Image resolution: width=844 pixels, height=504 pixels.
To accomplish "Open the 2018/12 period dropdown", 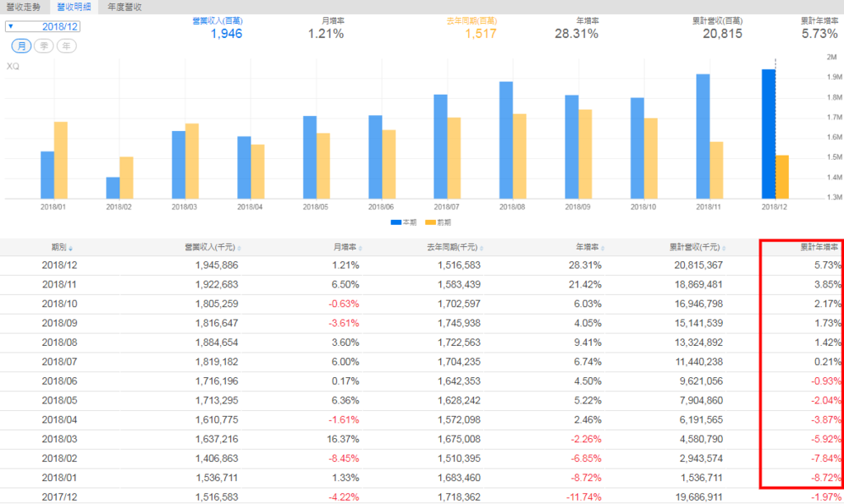I will [43, 26].
